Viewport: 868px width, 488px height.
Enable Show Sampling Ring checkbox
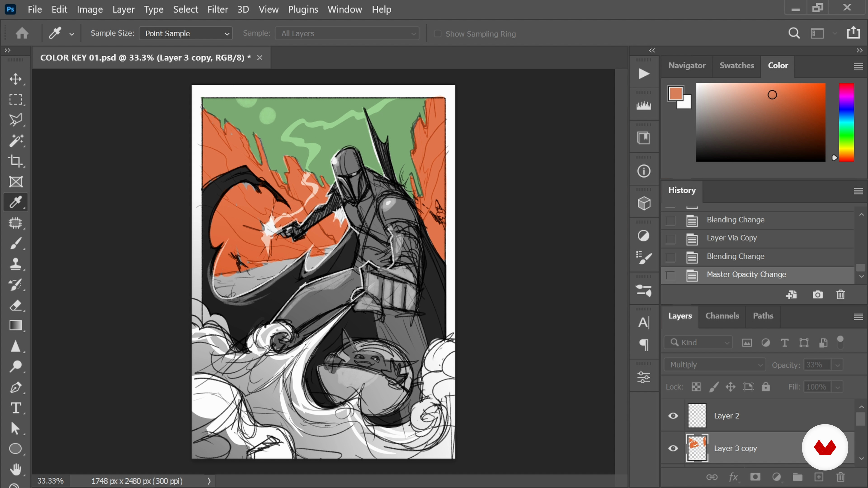[437, 33]
